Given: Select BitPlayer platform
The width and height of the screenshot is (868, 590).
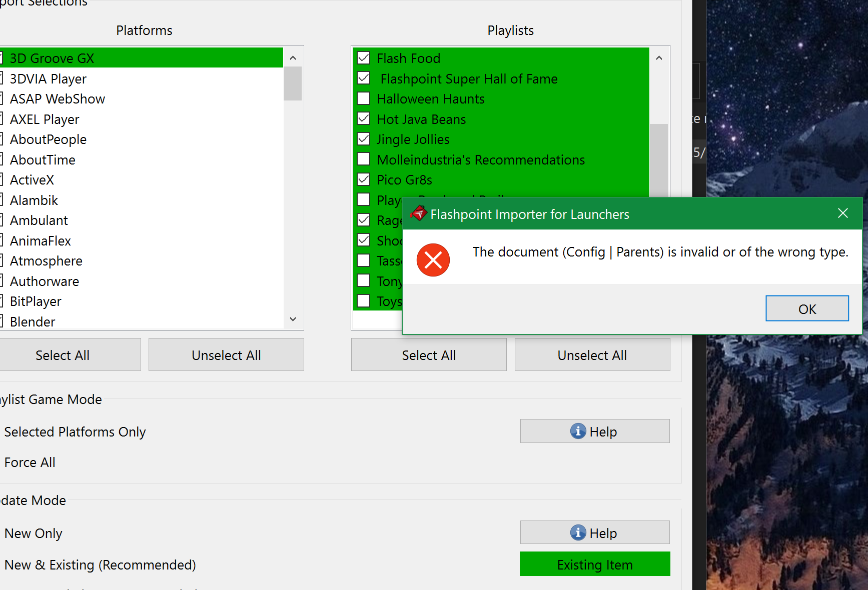Looking at the screenshot, I should [x=142, y=301].
